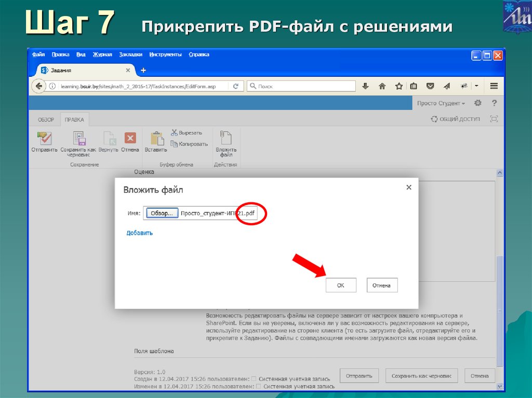532x398 pixels.
Task: Toggle checkbox beside Изменен Системная учетная запись
Action: pos(259,386)
